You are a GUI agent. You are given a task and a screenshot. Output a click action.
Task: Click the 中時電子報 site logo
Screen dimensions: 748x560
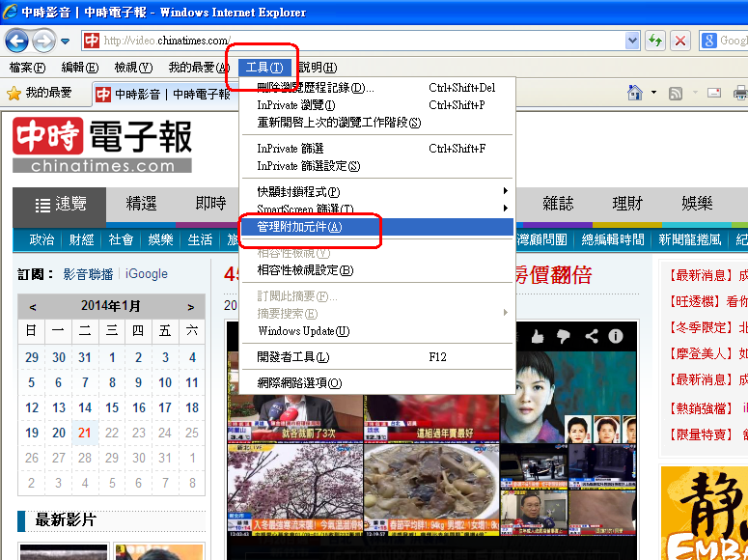point(102,145)
